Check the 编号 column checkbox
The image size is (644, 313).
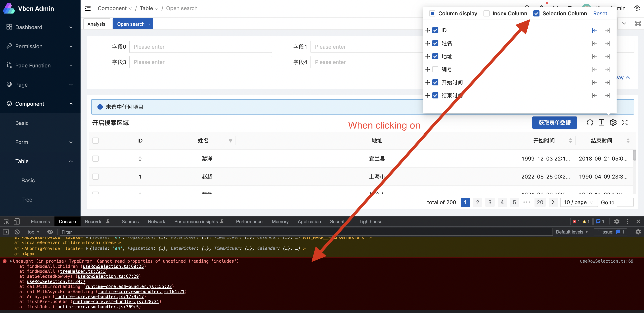pos(435,70)
